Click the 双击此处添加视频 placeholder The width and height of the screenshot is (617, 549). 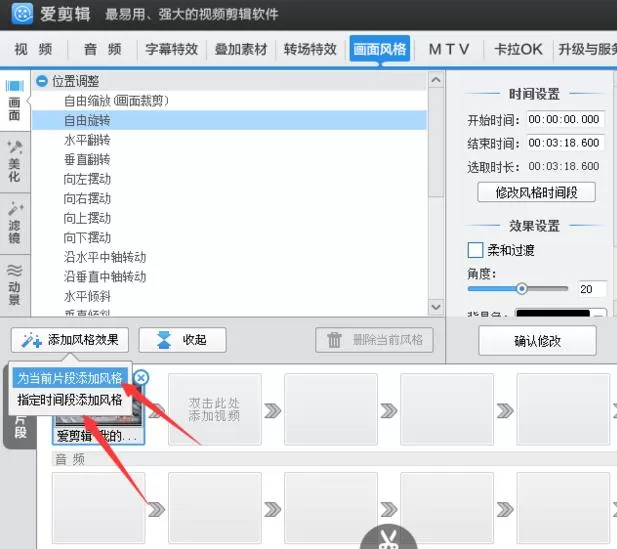214,409
